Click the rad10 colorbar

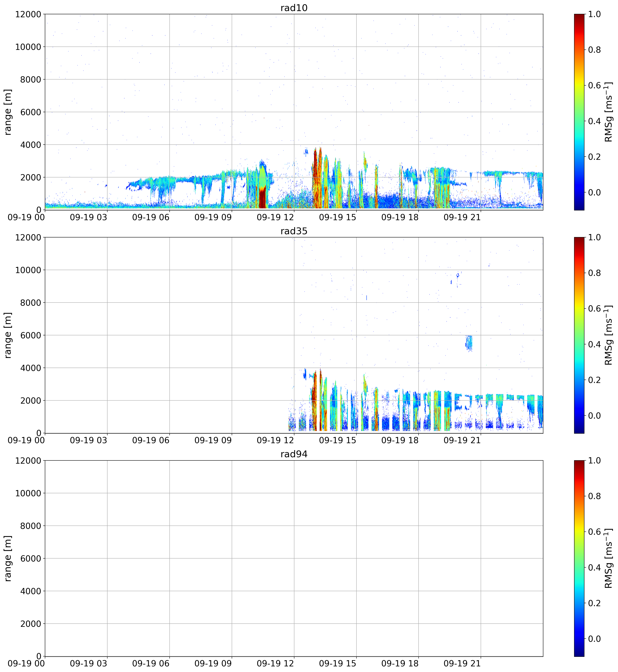pyautogui.click(x=579, y=112)
